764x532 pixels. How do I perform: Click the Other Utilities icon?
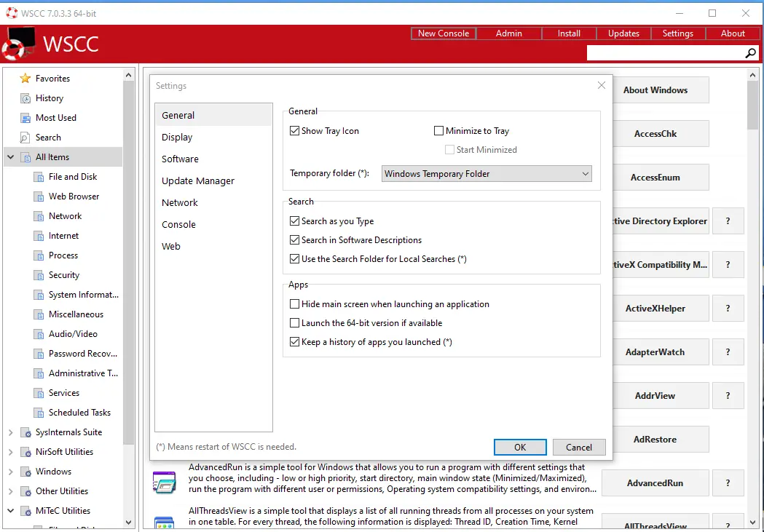tap(25, 491)
